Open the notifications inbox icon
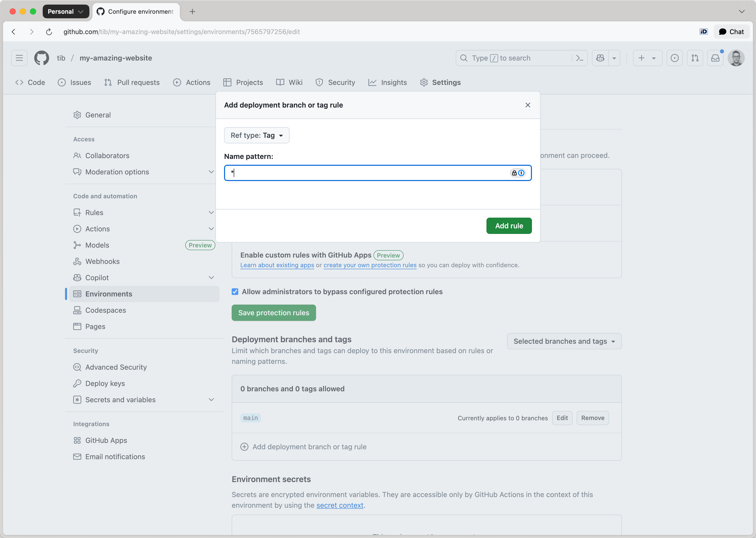 (715, 58)
